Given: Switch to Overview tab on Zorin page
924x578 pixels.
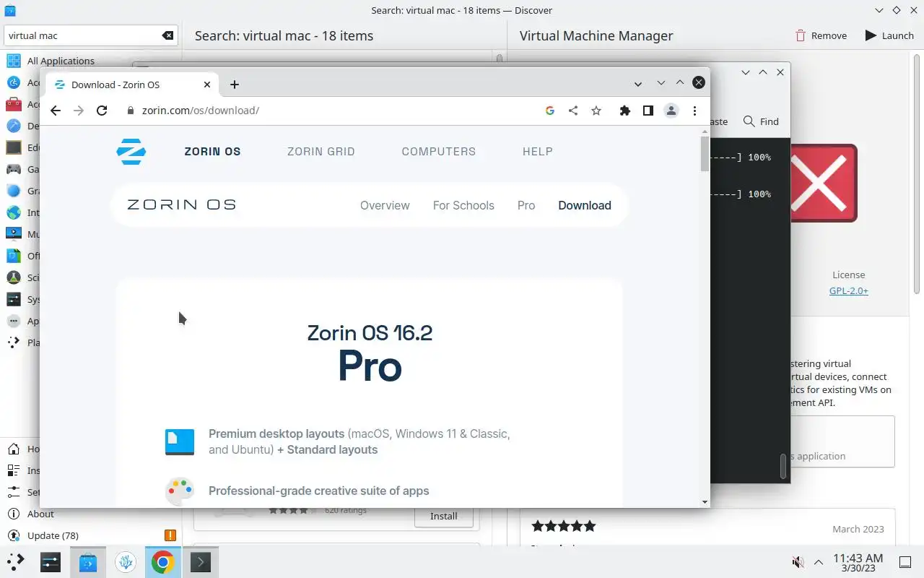Looking at the screenshot, I should click(385, 205).
